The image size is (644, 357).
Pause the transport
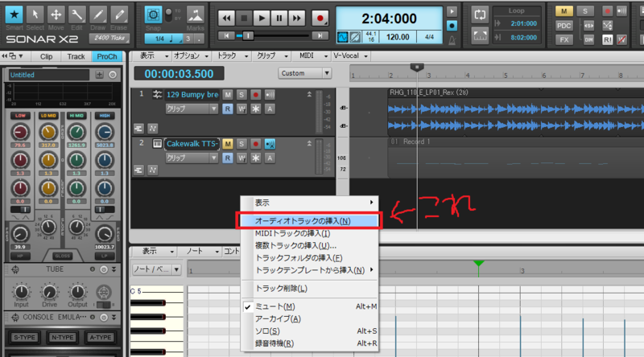[x=279, y=18]
